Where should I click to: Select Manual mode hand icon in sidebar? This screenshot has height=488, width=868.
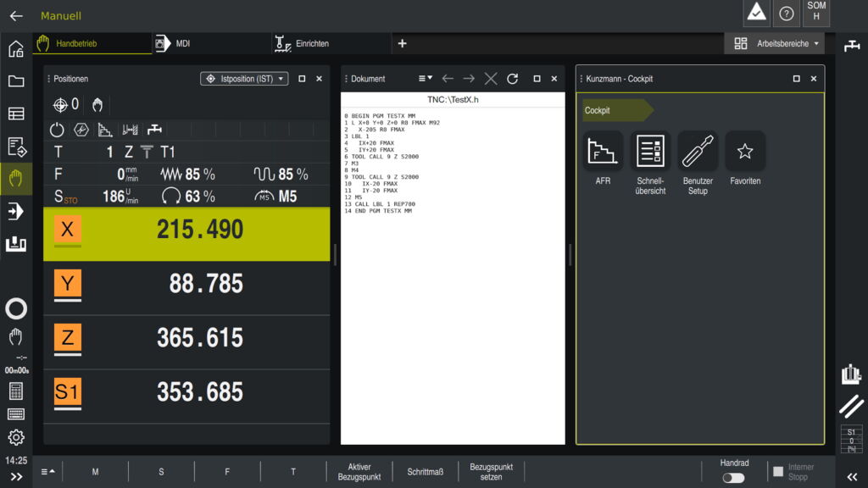pyautogui.click(x=16, y=179)
